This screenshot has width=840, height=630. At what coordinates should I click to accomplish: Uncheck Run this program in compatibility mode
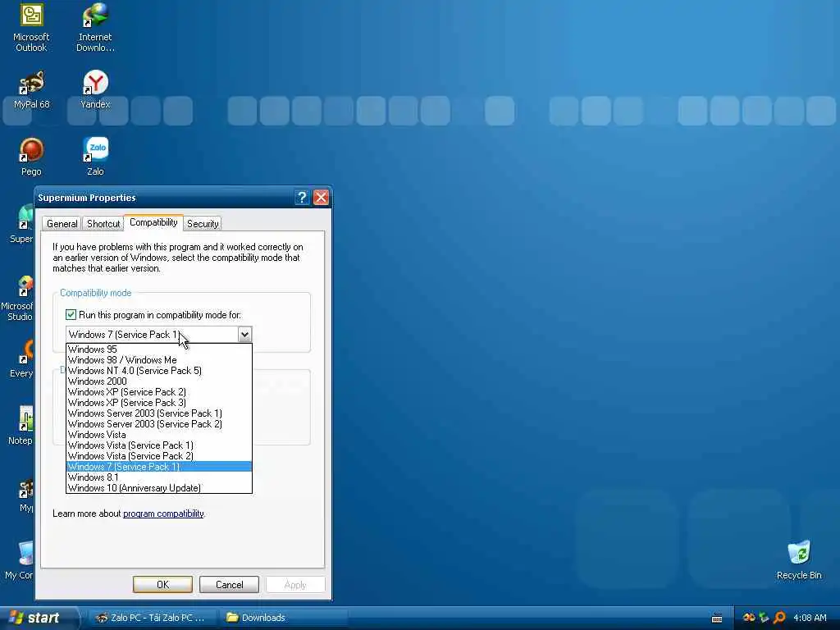click(71, 314)
